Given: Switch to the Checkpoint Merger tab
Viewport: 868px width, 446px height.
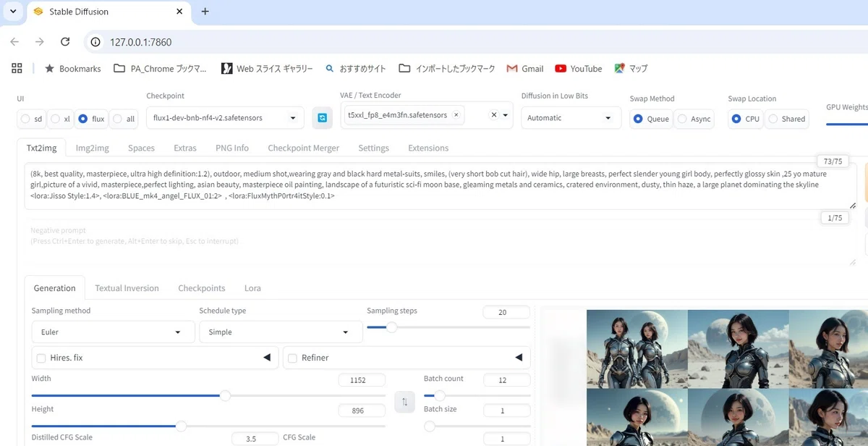Looking at the screenshot, I should pos(303,148).
